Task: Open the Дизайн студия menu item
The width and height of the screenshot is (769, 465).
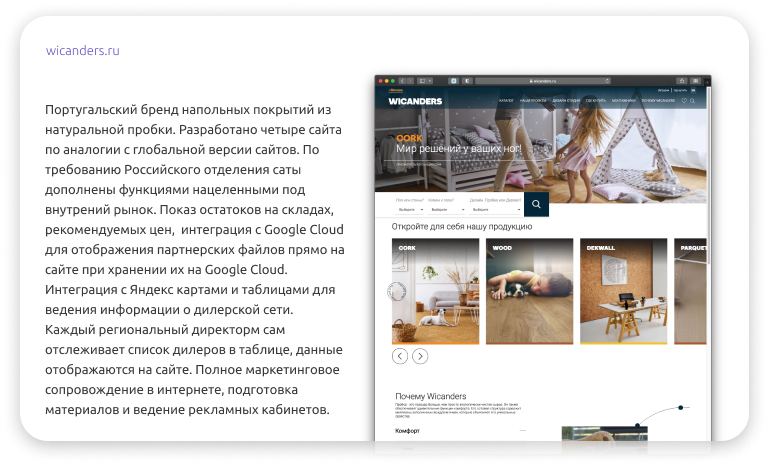Action: click(x=566, y=101)
